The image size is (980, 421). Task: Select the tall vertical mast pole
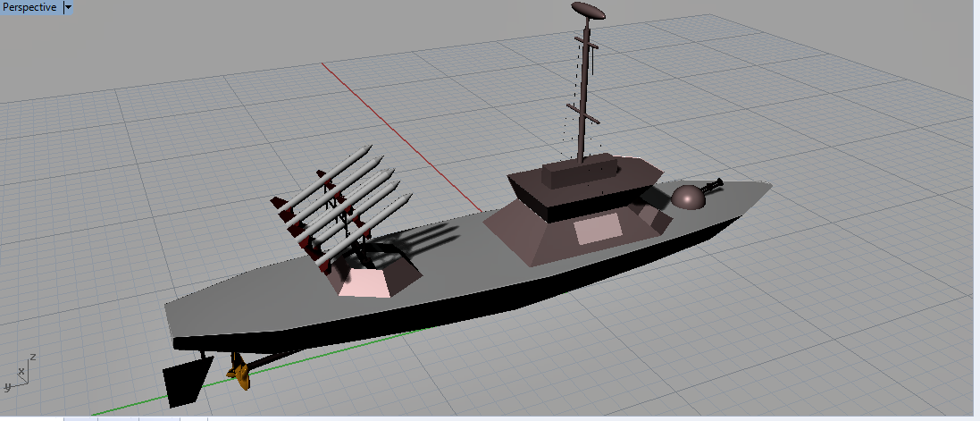[x=585, y=94]
